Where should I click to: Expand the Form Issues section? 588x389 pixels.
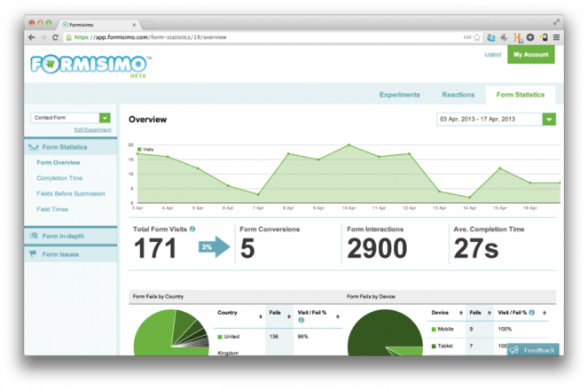(x=70, y=254)
